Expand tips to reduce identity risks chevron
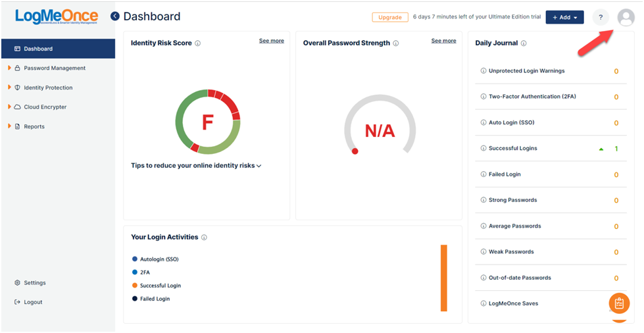This screenshot has height=333, width=644. [x=259, y=166]
